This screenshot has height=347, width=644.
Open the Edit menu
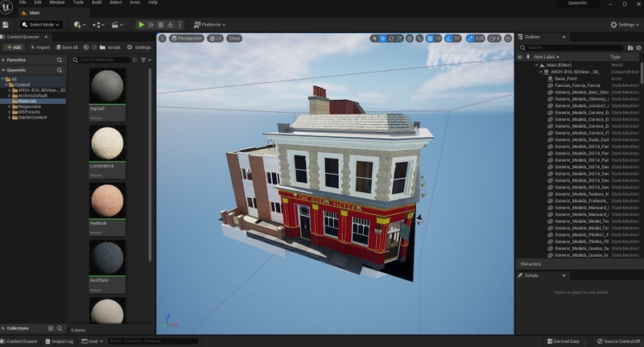(x=38, y=2)
